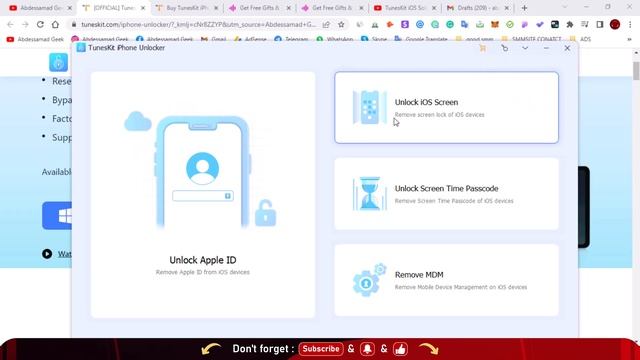Reload the current page
The width and height of the screenshot is (640, 360).
(x=40, y=24)
